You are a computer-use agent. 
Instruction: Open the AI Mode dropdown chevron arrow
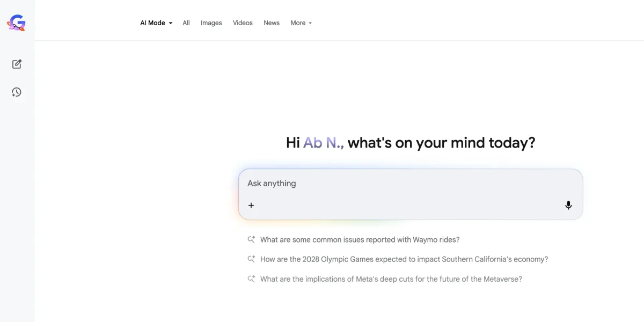171,23
